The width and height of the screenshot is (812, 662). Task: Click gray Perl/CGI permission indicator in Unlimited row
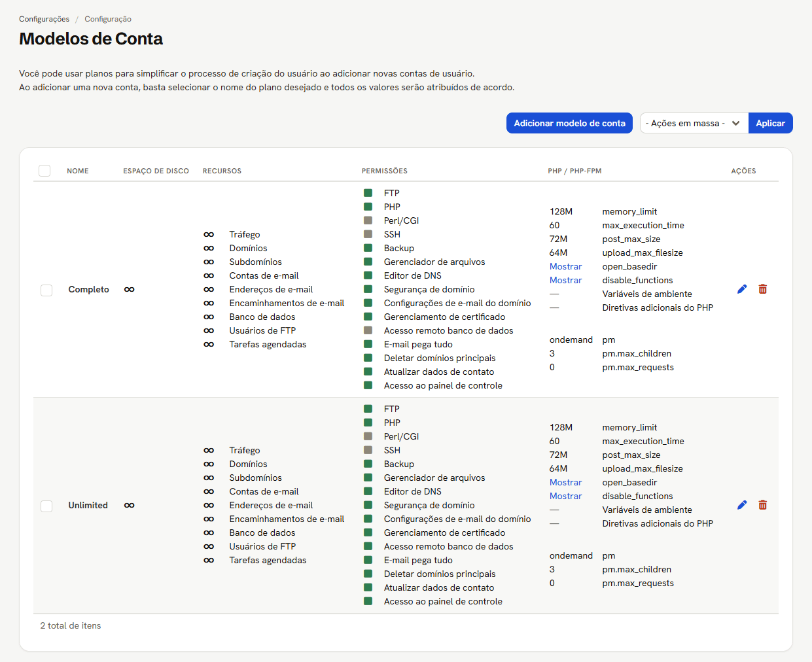coord(368,436)
